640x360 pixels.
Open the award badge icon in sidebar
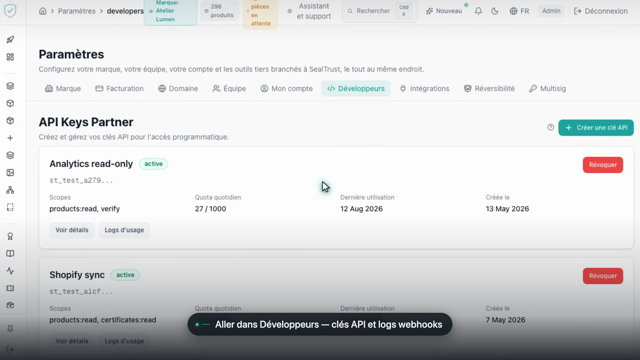click(10, 236)
